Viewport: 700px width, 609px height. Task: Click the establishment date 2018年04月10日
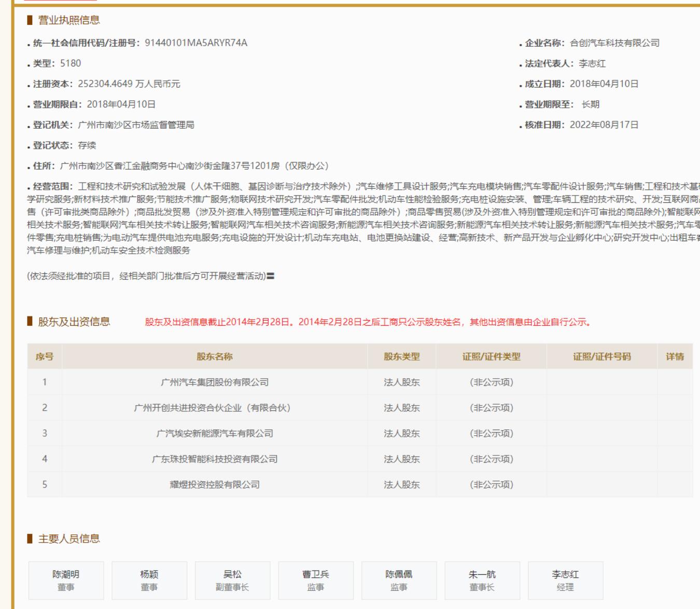point(604,84)
